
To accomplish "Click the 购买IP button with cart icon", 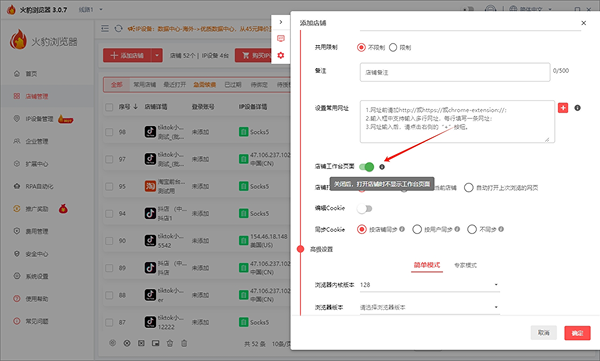I will click(x=253, y=56).
